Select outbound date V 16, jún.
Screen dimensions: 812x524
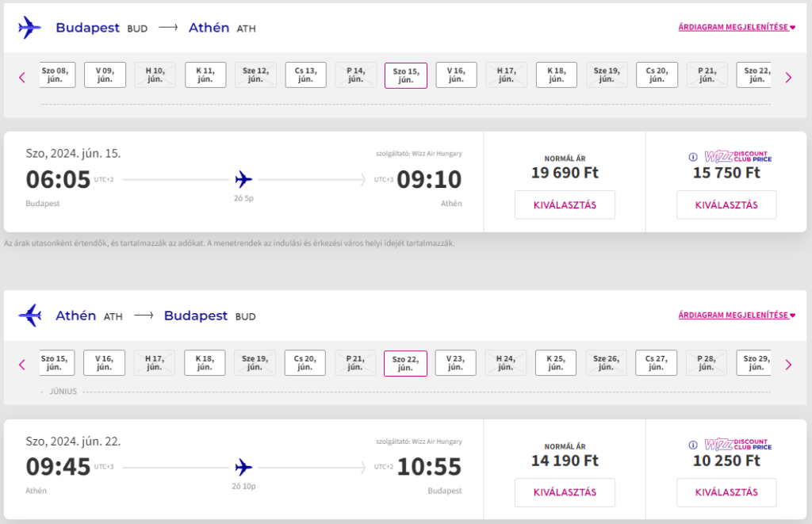point(456,75)
